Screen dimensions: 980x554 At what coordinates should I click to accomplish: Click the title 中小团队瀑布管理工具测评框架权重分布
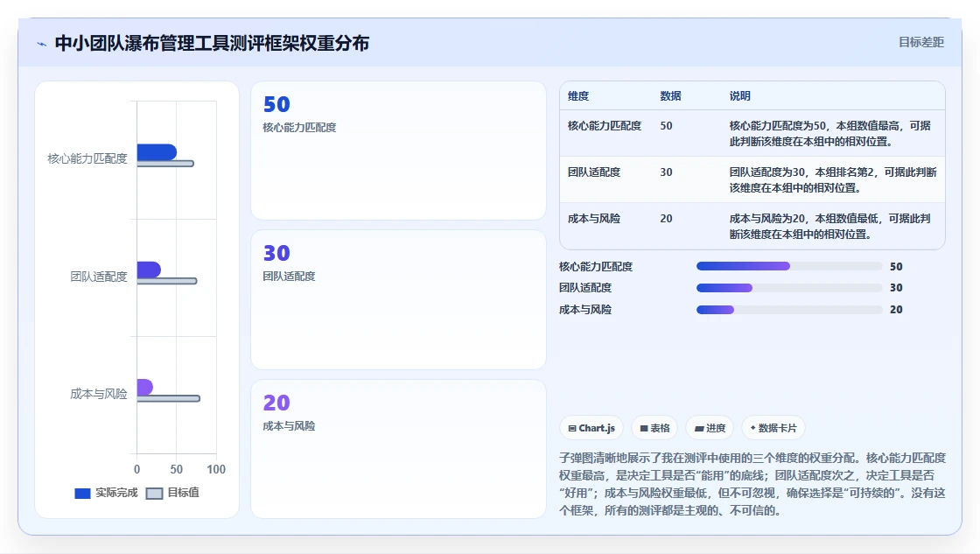click(x=212, y=43)
